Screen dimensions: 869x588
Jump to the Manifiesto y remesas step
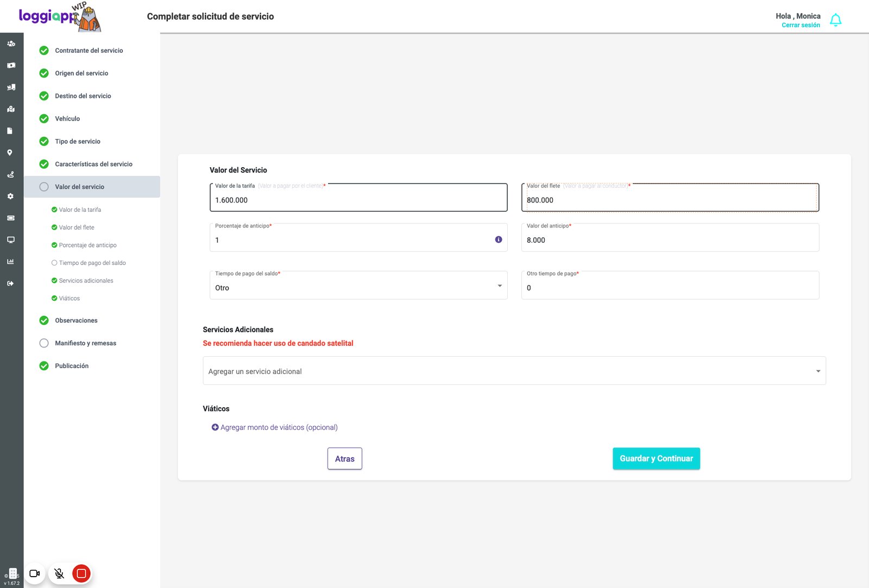click(x=85, y=344)
